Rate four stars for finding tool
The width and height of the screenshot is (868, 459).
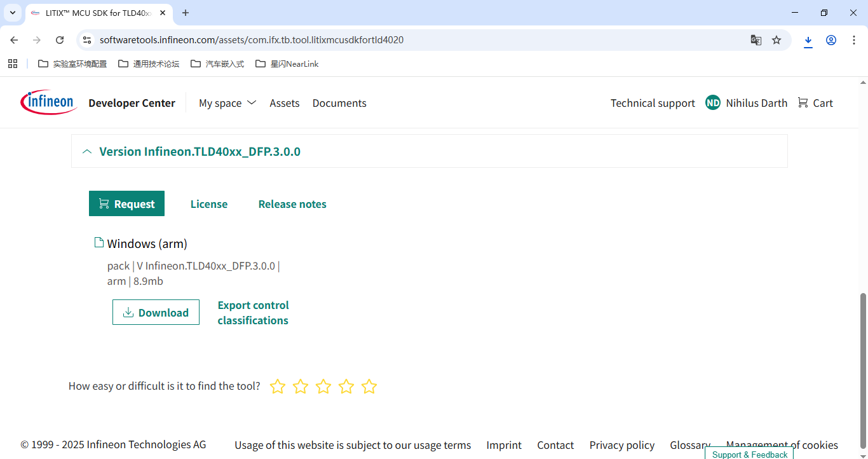pyautogui.click(x=346, y=386)
